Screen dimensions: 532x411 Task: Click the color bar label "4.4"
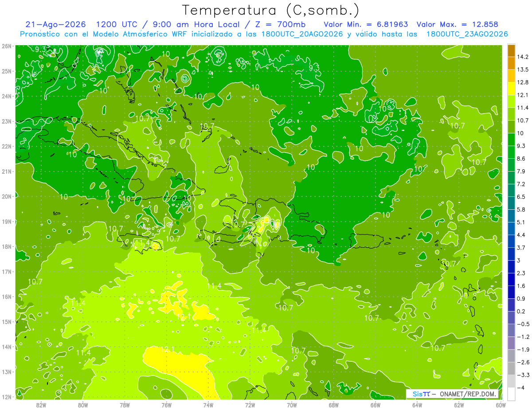pyautogui.click(x=521, y=235)
